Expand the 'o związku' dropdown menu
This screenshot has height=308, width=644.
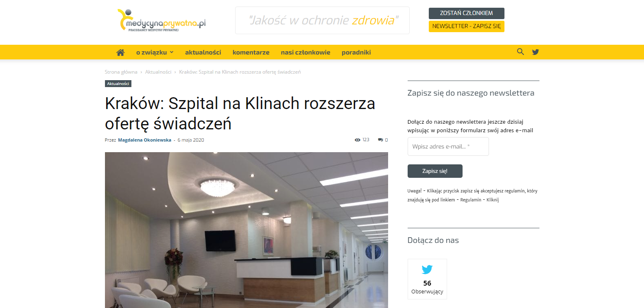[x=155, y=52]
